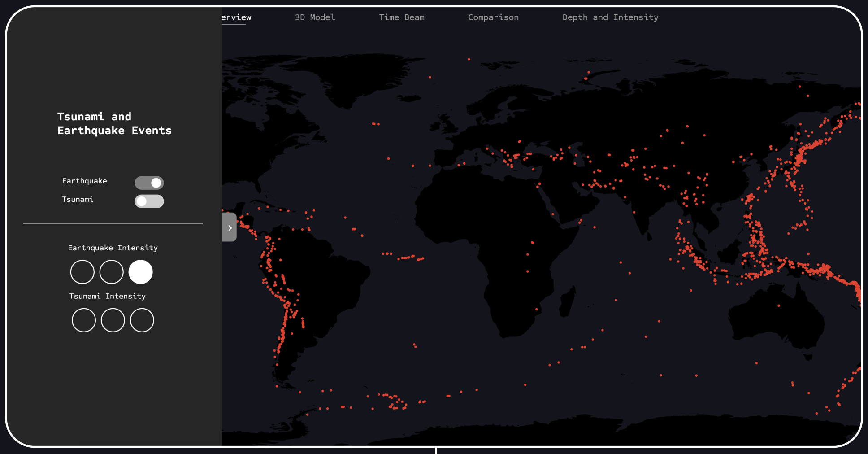
Task: Select the first Earthquake Intensity circle
Action: (82, 272)
